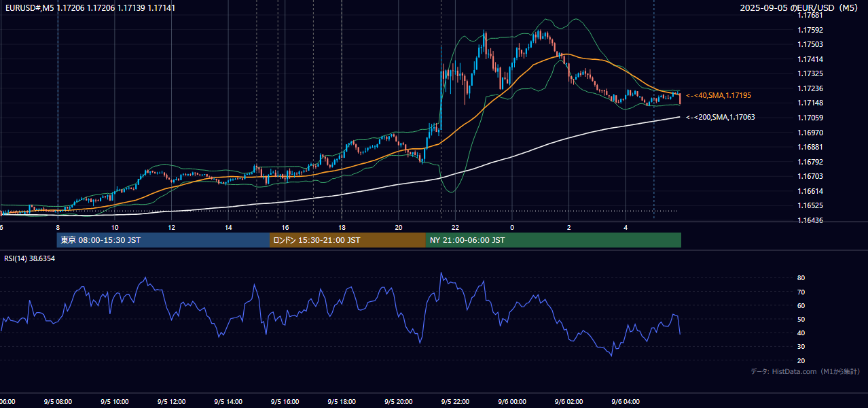
Task: Click the 9/5 08:00 date label
Action: click(x=58, y=402)
